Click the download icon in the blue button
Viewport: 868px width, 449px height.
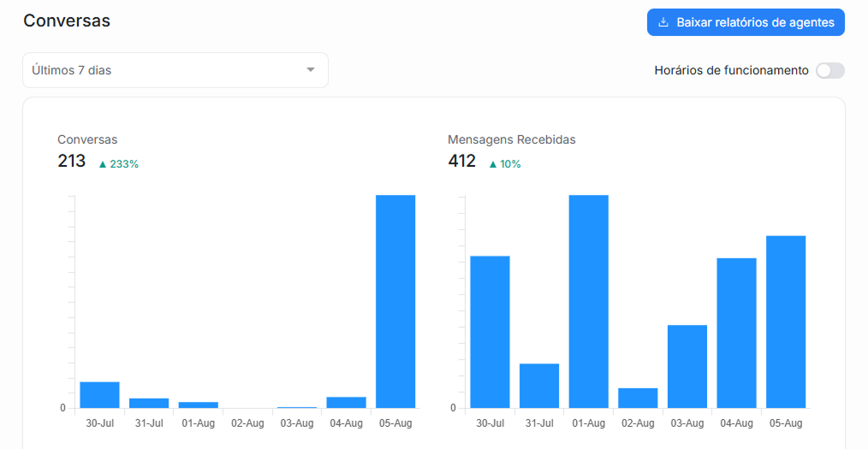[663, 23]
